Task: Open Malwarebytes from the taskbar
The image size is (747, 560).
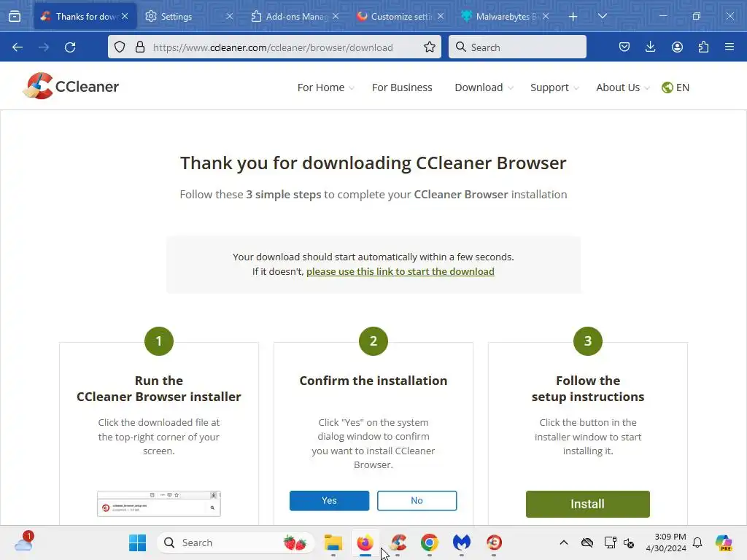Action: pyautogui.click(x=462, y=542)
